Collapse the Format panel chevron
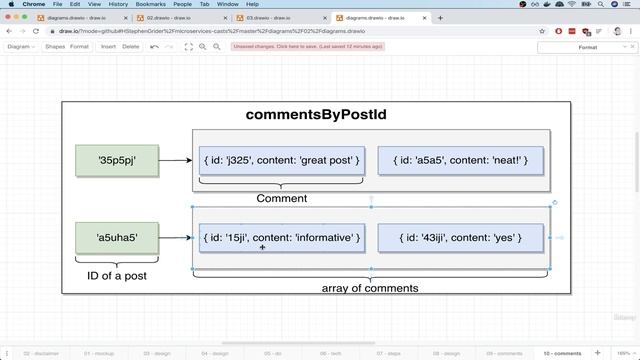The height and width of the screenshot is (360, 640). point(624,47)
